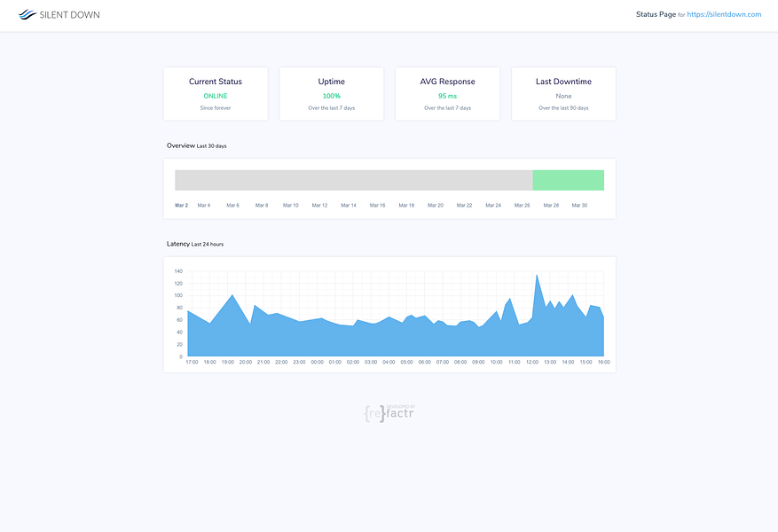Click the 06:00 latency axis label
This screenshot has width=778, height=532.
click(x=425, y=362)
